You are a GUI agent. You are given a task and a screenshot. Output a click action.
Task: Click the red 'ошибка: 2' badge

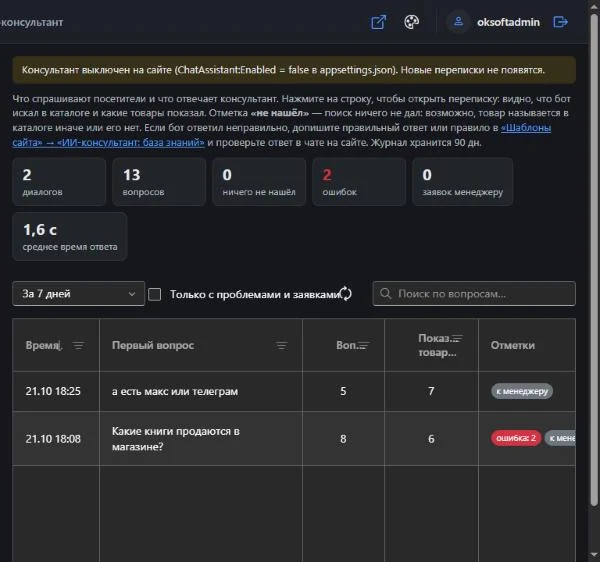tap(516, 438)
